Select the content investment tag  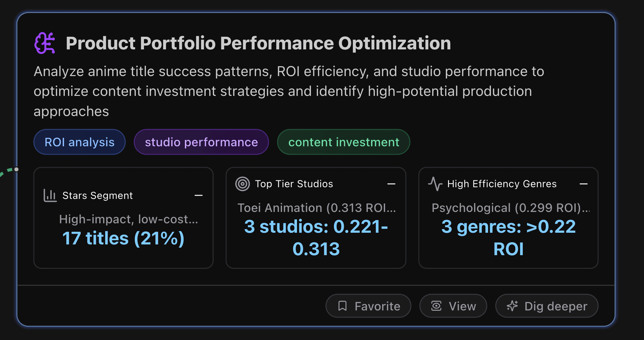(x=343, y=142)
